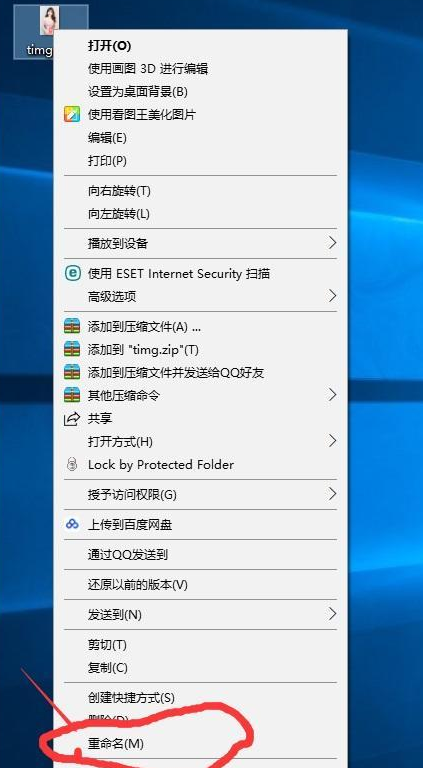The width and height of the screenshot is (423, 768).
Task: Expand the 发送到(N) submenu arrow
Action: point(332,614)
